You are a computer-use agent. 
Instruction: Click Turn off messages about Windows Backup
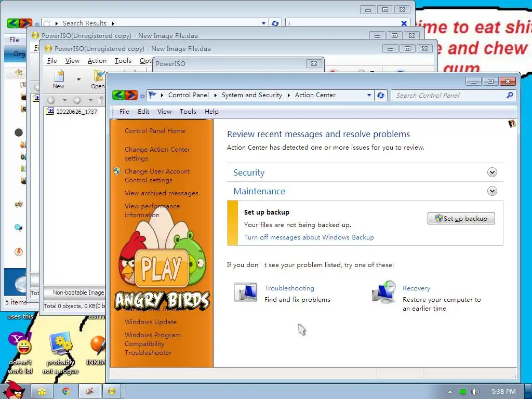click(309, 237)
